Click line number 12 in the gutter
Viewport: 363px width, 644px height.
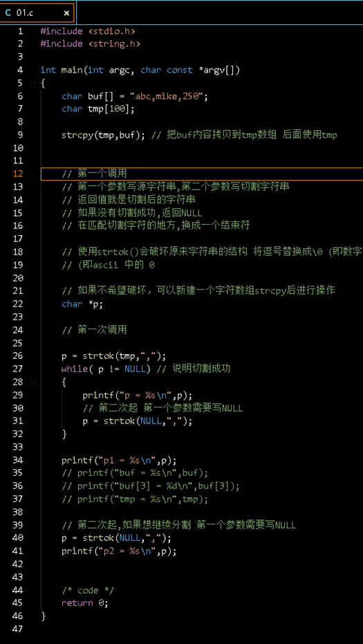point(19,174)
